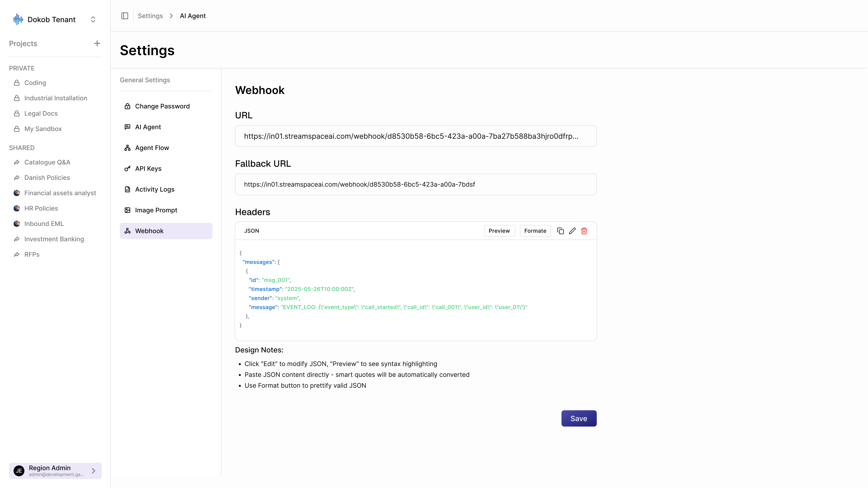Open API Keys settings section
868x488 pixels.
click(x=166, y=168)
